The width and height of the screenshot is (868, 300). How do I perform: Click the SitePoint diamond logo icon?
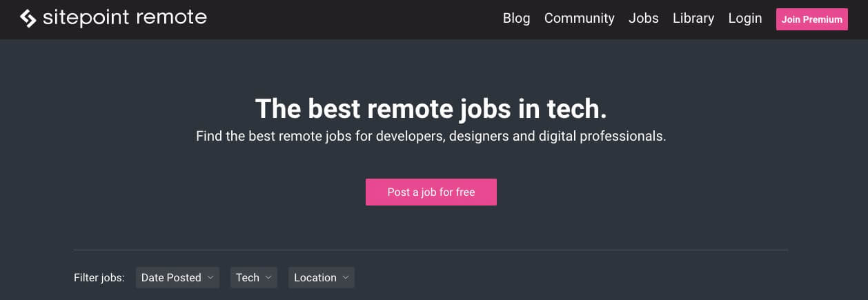(28, 19)
